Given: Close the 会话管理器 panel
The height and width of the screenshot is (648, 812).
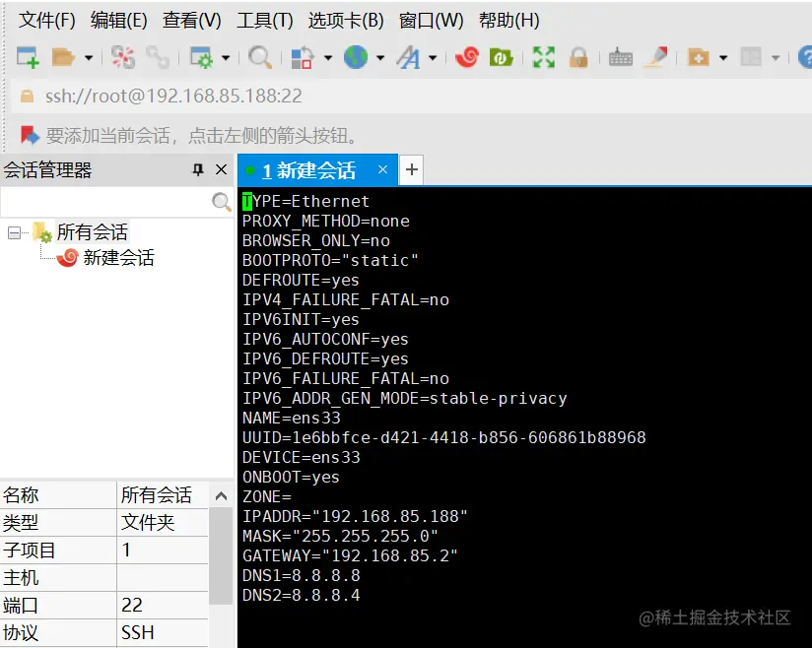Looking at the screenshot, I should (x=221, y=169).
